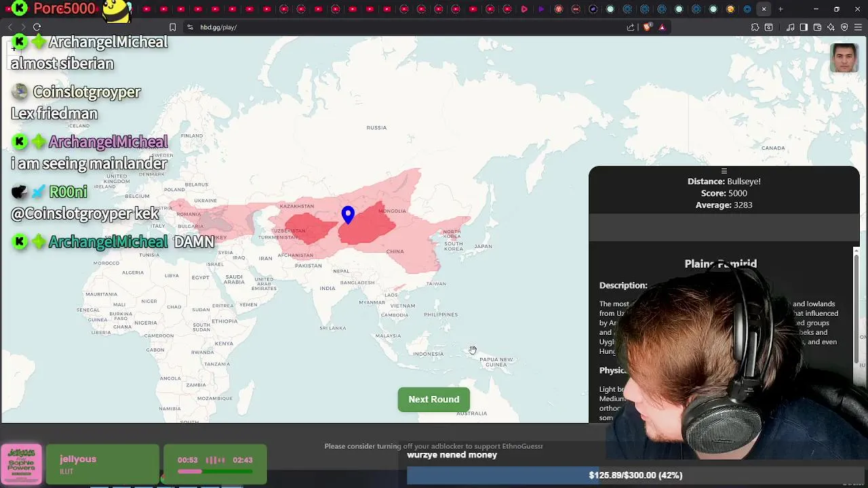Click the '@Coinslotgroyper kek' chat message
Viewport: 868px width, 488px height.
point(85,214)
